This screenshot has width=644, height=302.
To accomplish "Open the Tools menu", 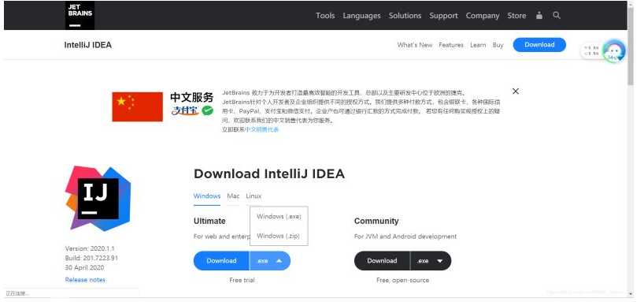I will tap(325, 16).
